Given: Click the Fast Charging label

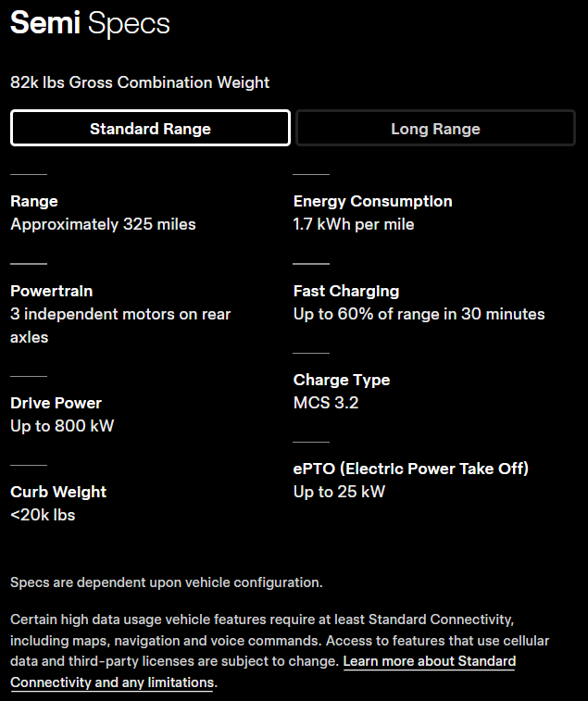Looking at the screenshot, I should (346, 291).
